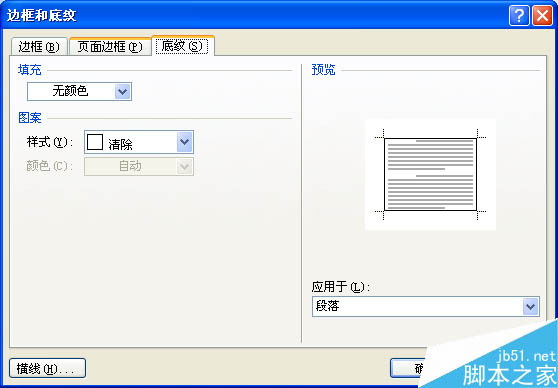Click the 样式(Y): label
Image resolution: width=558 pixels, height=388 pixels.
50,142
